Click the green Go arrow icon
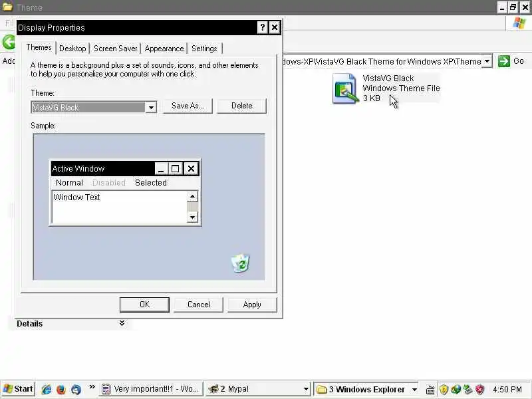The height and width of the screenshot is (399, 532). pos(504,61)
